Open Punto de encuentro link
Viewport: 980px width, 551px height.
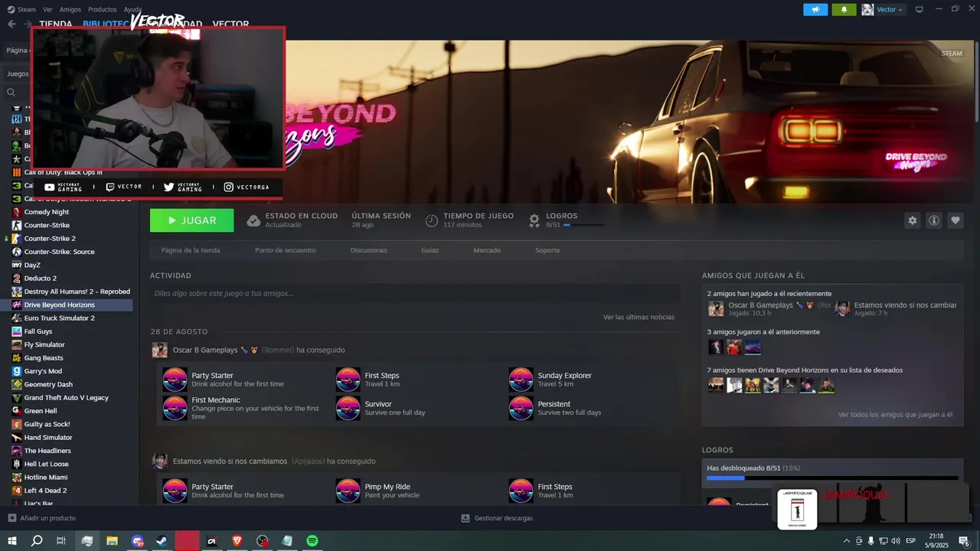(286, 250)
